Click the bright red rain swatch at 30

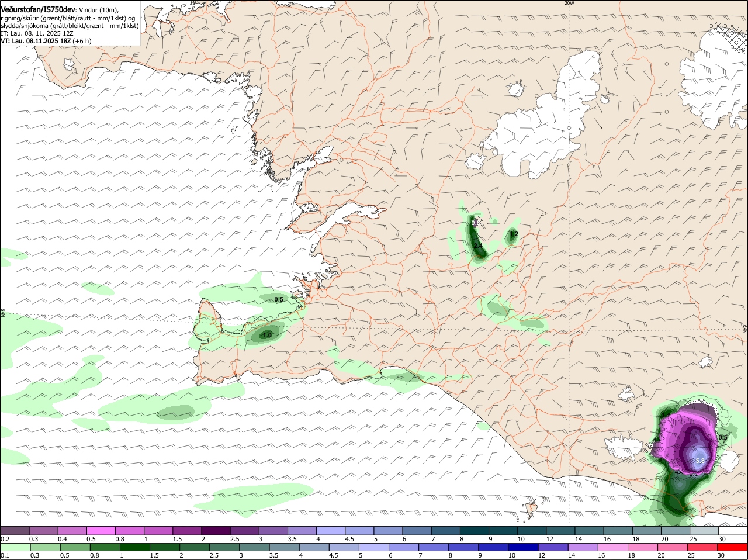tap(733, 547)
